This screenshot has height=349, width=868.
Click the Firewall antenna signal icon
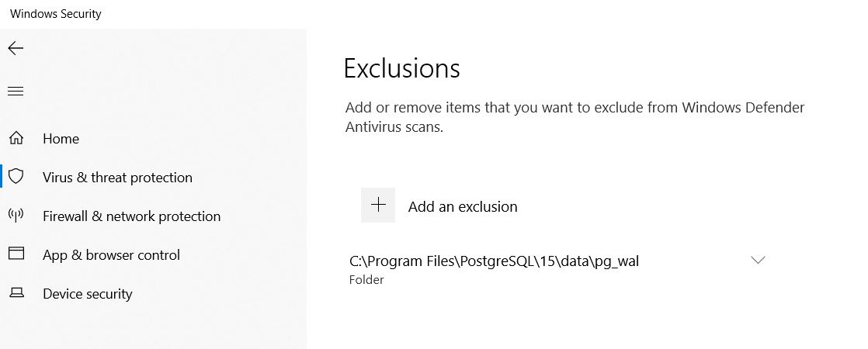[16, 216]
